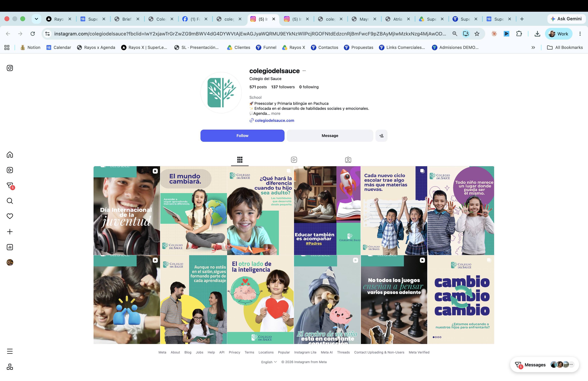Open the chess 'No todos los juegos' reel
Viewport: 588px width, 381px height.
point(394,299)
